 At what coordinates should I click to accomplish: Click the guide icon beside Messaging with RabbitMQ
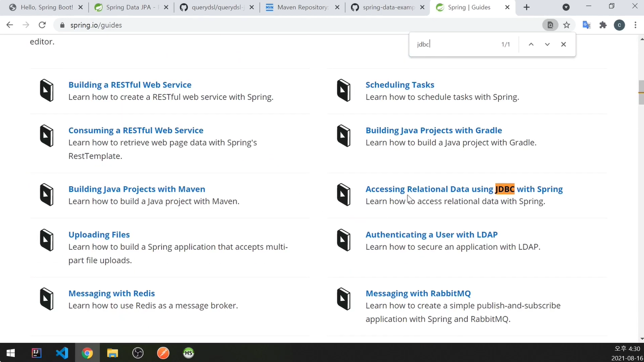click(344, 299)
